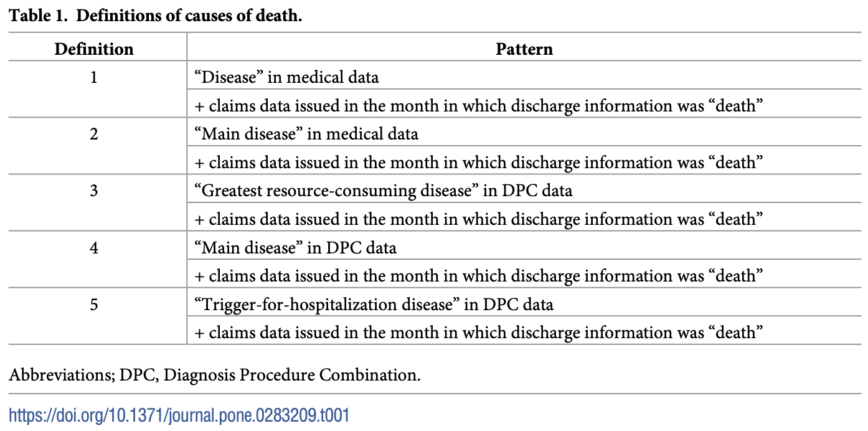Click the claims data line under Definition 2

coord(479,163)
